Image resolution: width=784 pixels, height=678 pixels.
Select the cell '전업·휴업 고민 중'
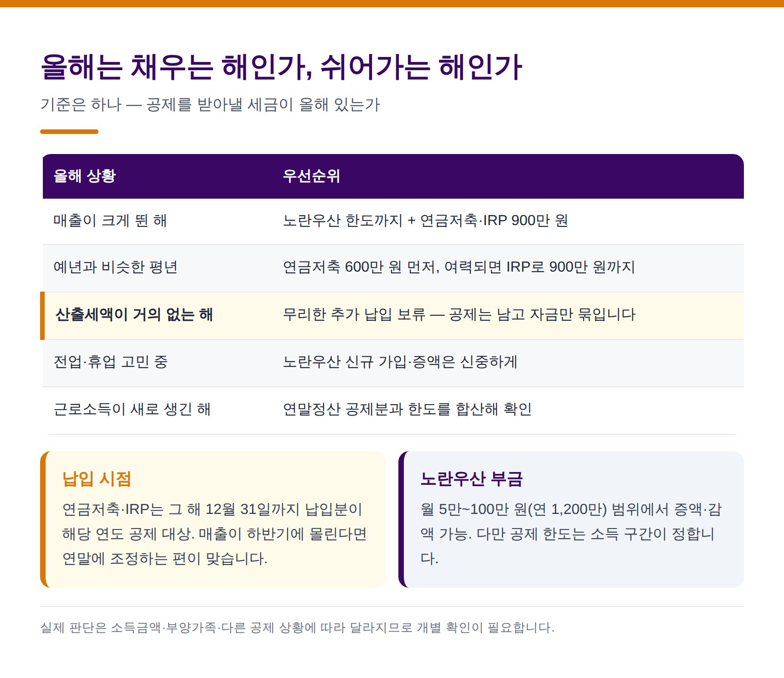point(157,363)
